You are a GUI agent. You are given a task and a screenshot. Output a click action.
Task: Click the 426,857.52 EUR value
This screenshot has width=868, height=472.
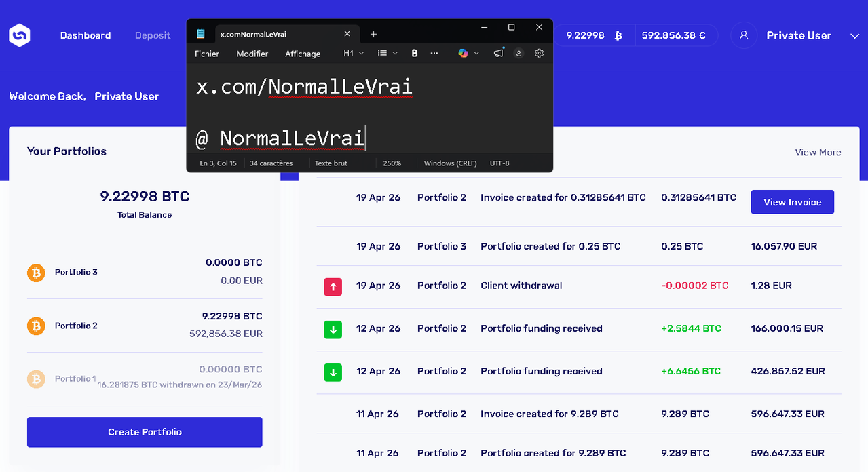coord(787,371)
